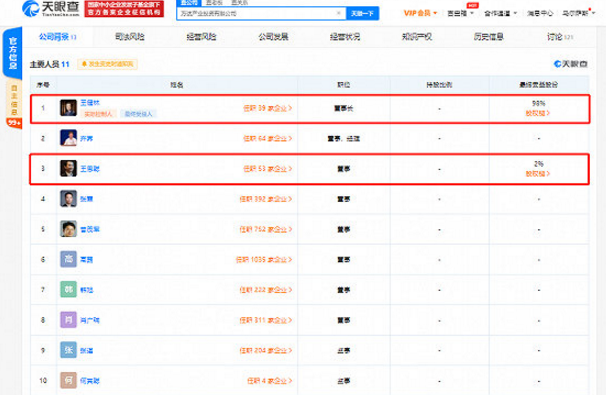
Task: Open the photo of person in row 5
Action: (68, 229)
